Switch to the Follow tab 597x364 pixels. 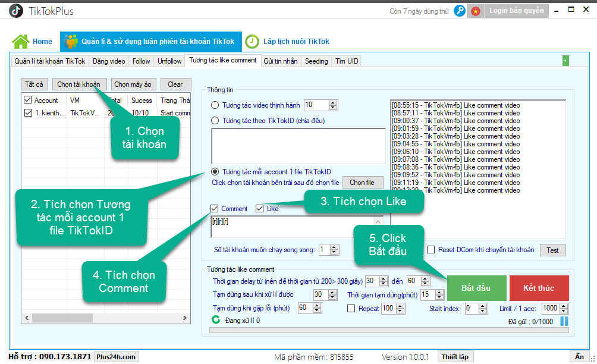[142, 61]
